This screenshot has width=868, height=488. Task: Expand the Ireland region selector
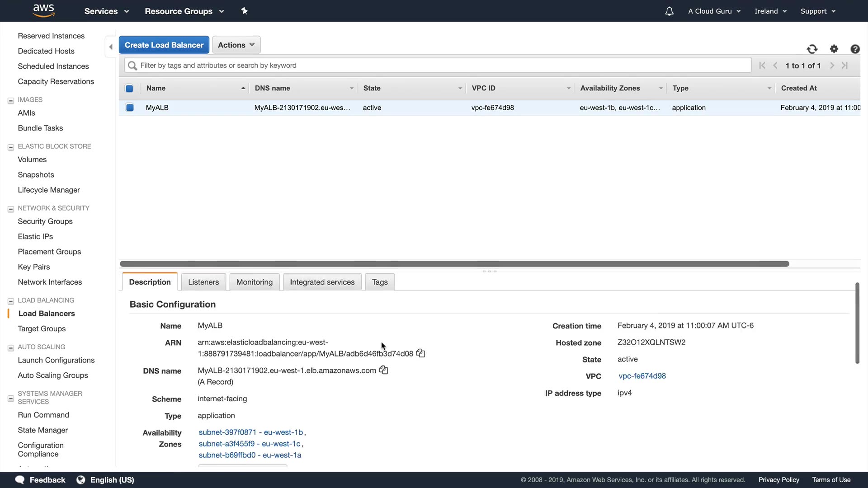tap(770, 11)
